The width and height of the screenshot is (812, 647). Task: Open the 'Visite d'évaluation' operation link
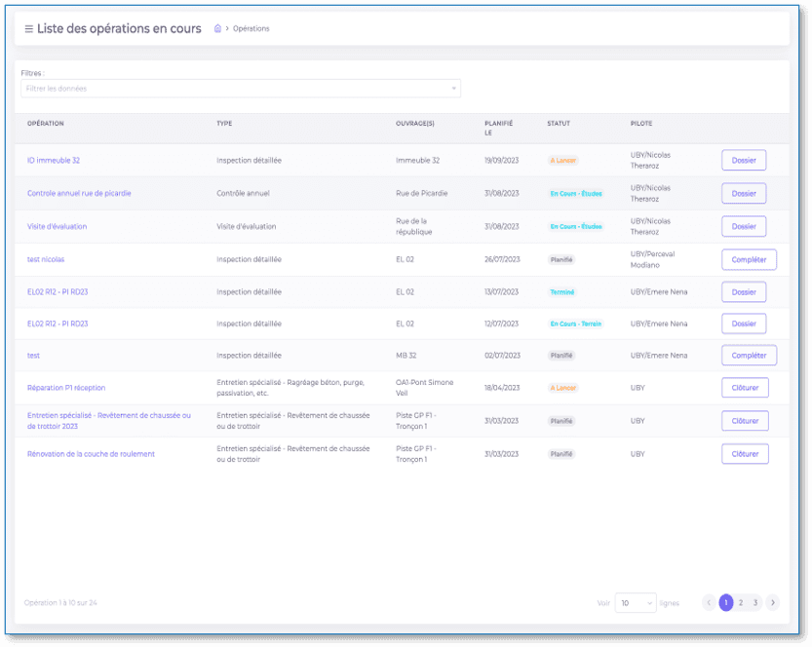pyautogui.click(x=57, y=226)
